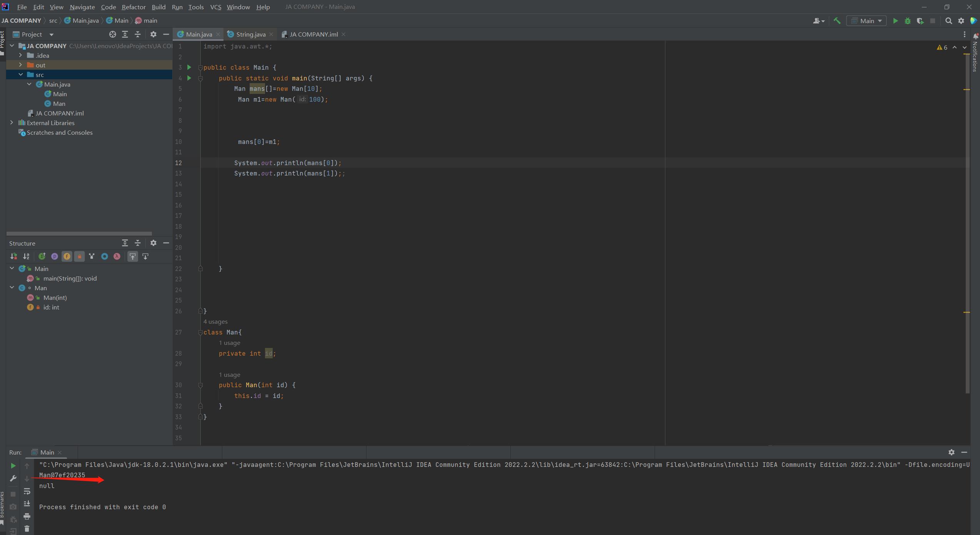Run with coverage icon in toolbar
This screenshot has height=535, width=980.
(920, 21)
